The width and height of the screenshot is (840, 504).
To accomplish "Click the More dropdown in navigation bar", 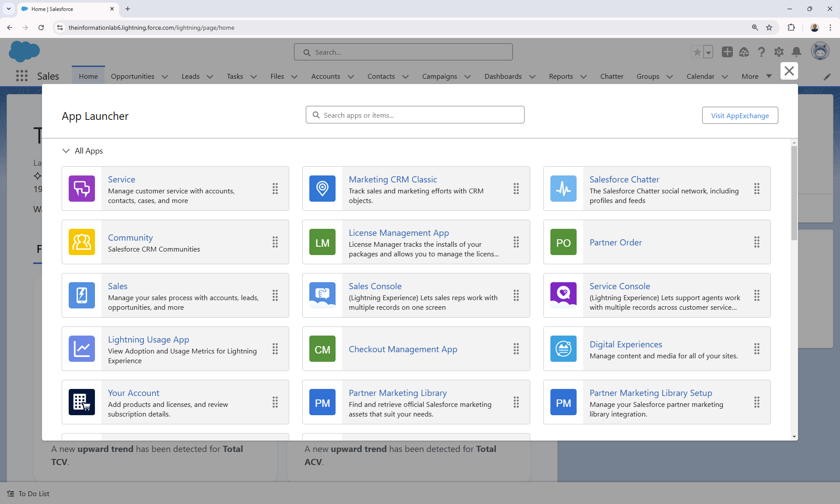I will [756, 76].
